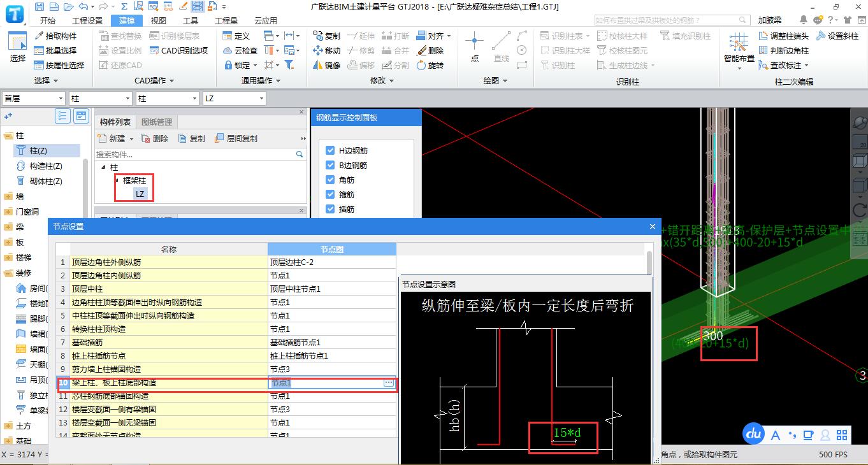Screen dimensions: 868x465
Task: Select the 点 point drawing tool
Action: (474, 46)
